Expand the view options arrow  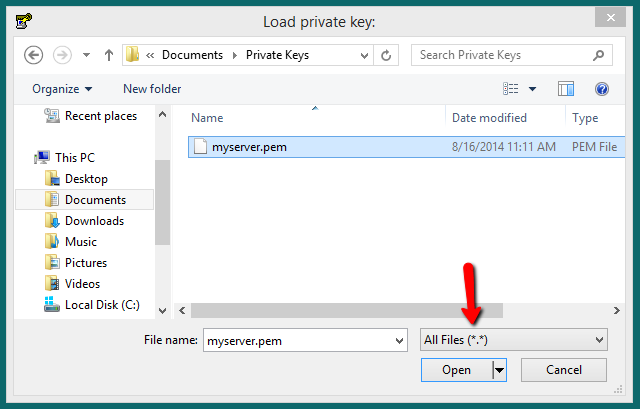point(532,89)
